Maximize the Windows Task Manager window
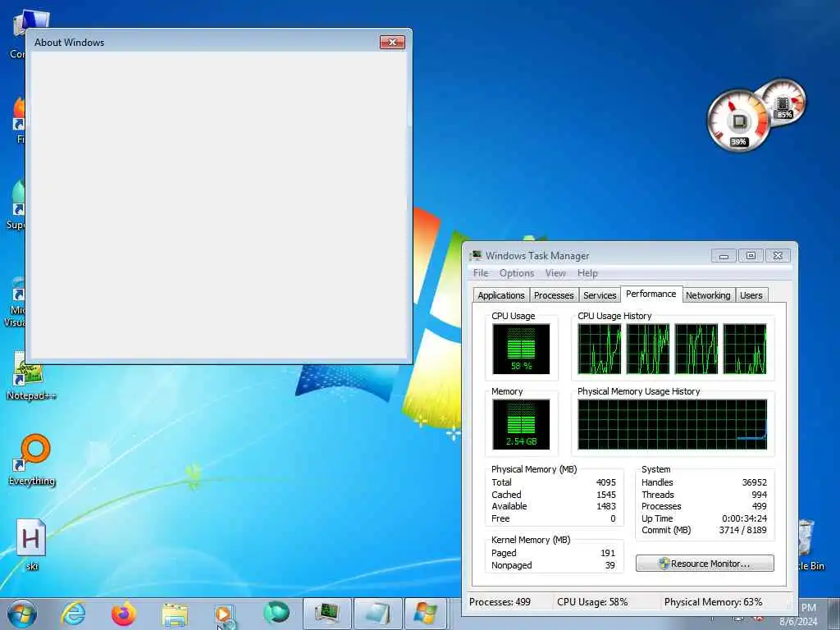 pos(751,256)
